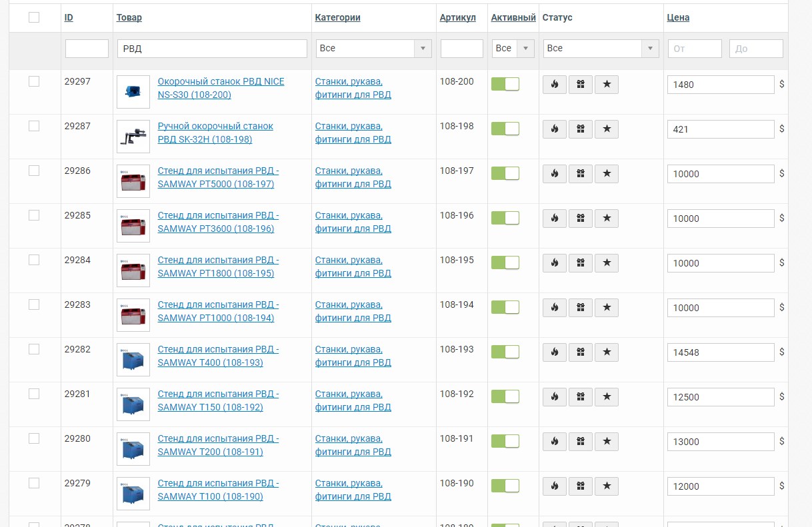Screen dimensions: 812x527
Task: Click the article number 108-195 cell
Action: coord(457,260)
